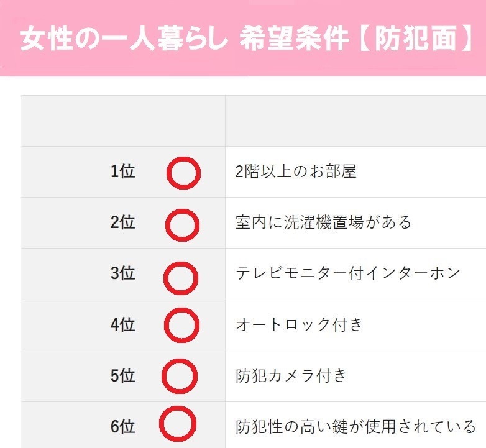Click the 1位 rank label
The width and height of the screenshot is (486, 448).
(x=123, y=171)
